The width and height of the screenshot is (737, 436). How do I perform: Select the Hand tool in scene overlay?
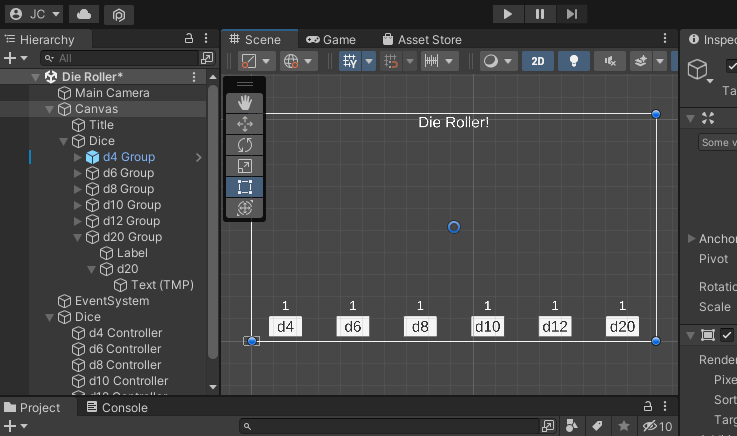tap(245, 103)
